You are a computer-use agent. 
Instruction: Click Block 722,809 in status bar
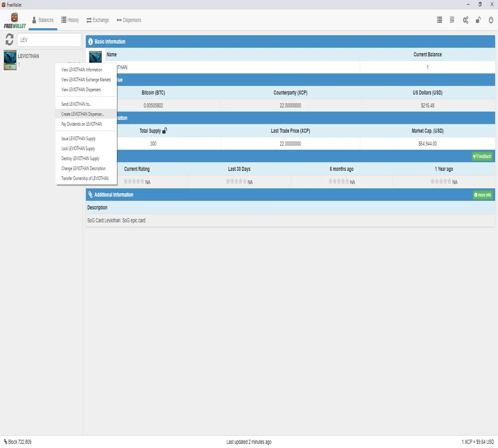(18, 442)
